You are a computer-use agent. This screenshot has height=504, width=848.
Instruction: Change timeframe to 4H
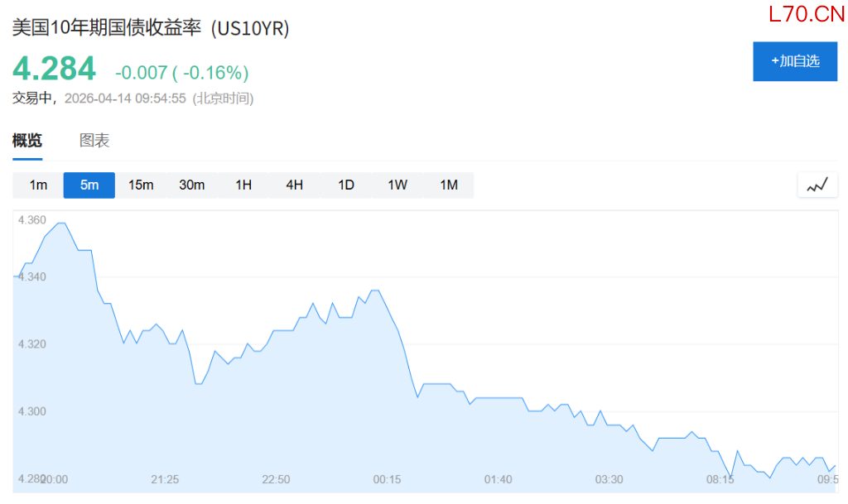pos(295,185)
